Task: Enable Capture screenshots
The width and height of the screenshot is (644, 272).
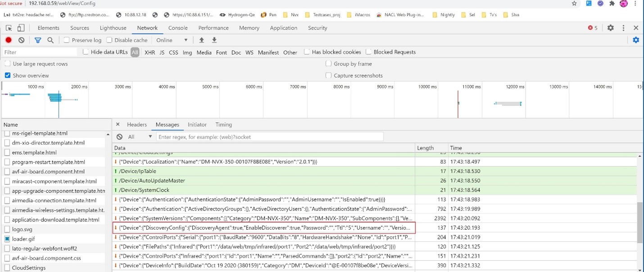Action: tap(329, 76)
